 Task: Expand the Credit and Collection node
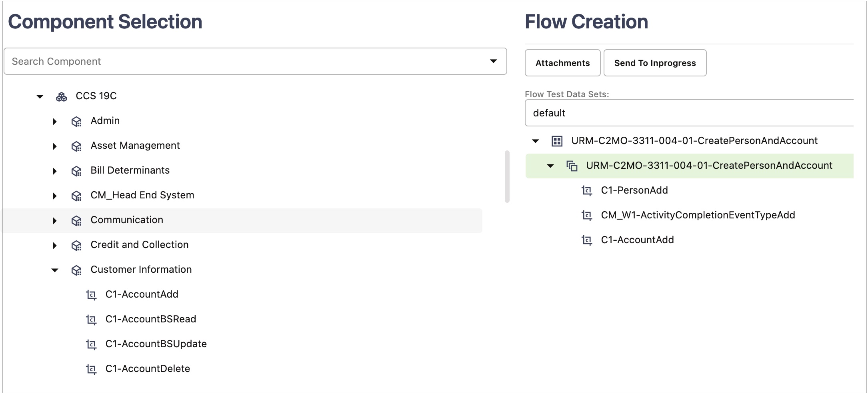pyautogui.click(x=55, y=245)
